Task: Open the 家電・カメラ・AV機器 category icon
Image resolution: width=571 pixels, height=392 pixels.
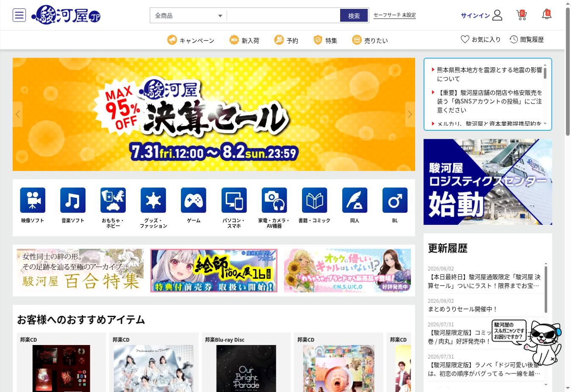Action: pyautogui.click(x=274, y=200)
